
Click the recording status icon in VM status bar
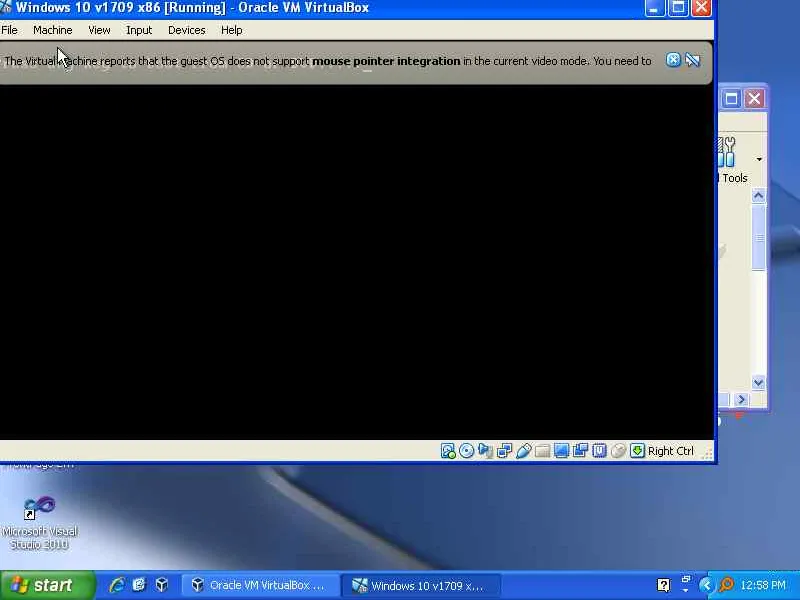[x=580, y=451]
